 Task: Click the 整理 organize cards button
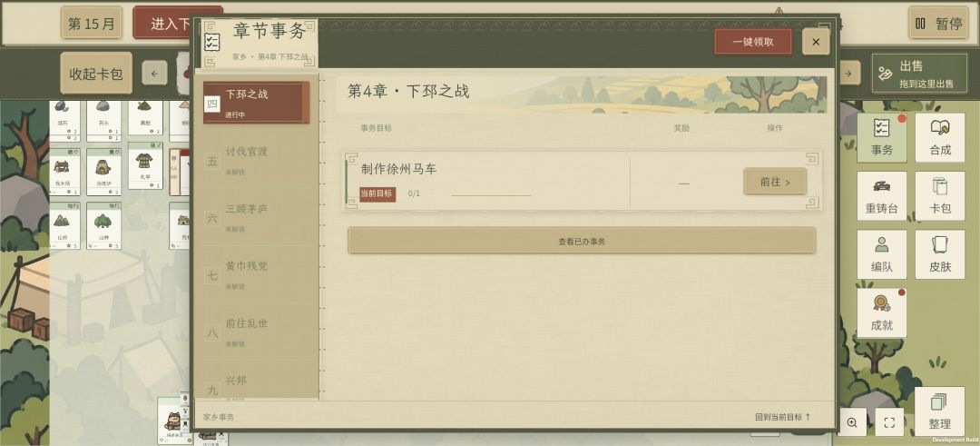pyautogui.click(x=939, y=411)
